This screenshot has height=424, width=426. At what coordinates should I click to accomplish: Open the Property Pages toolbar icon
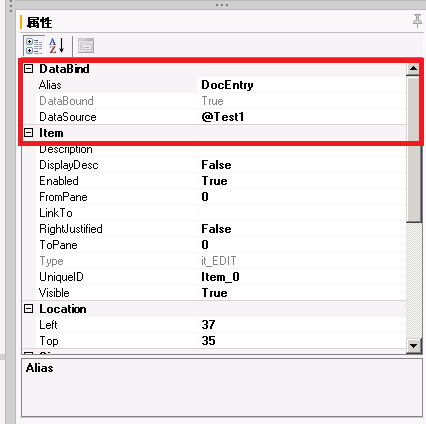pyautogui.click(x=86, y=46)
